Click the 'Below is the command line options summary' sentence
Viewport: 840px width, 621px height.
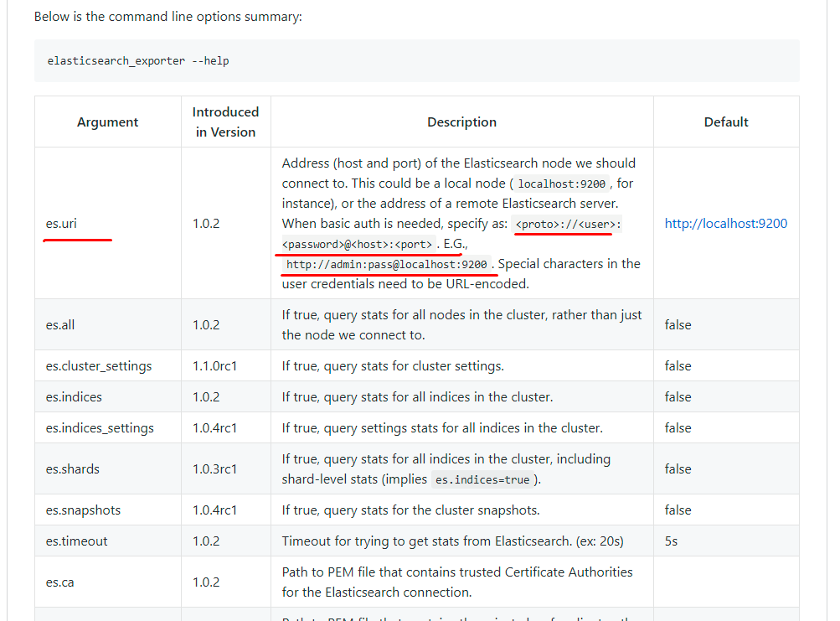coord(168,17)
